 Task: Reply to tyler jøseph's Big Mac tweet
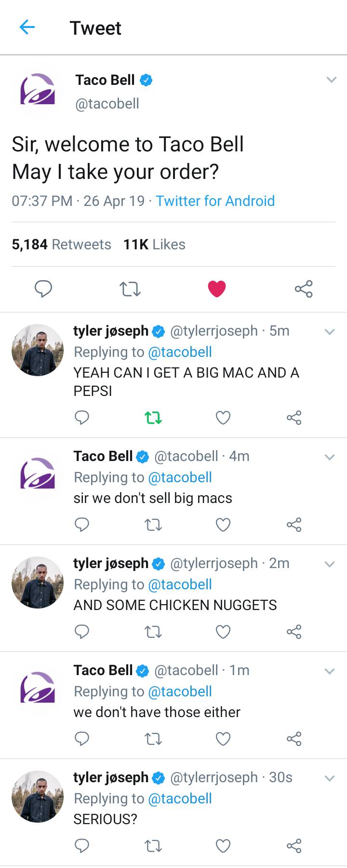pyautogui.click(x=82, y=418)
